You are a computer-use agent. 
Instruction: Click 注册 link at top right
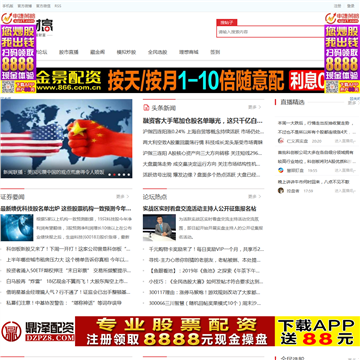pyautogui.click(x=338, y=6)
